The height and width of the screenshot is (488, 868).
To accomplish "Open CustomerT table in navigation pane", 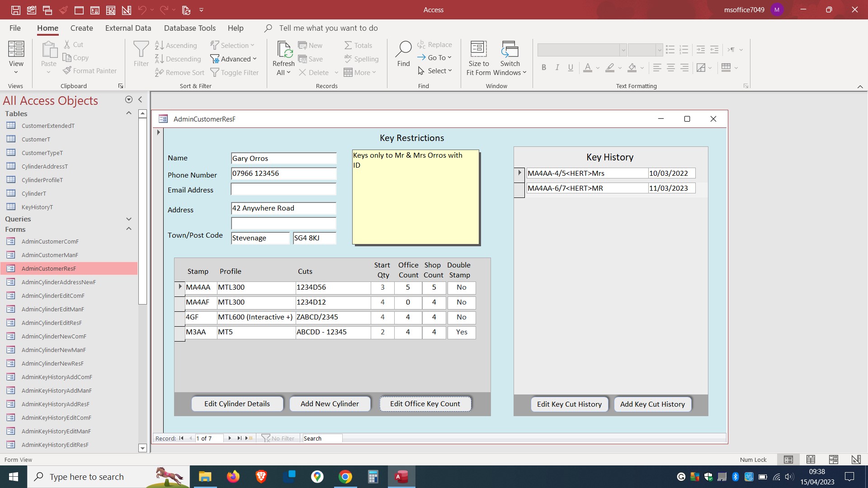I will [x=36, y=139].
